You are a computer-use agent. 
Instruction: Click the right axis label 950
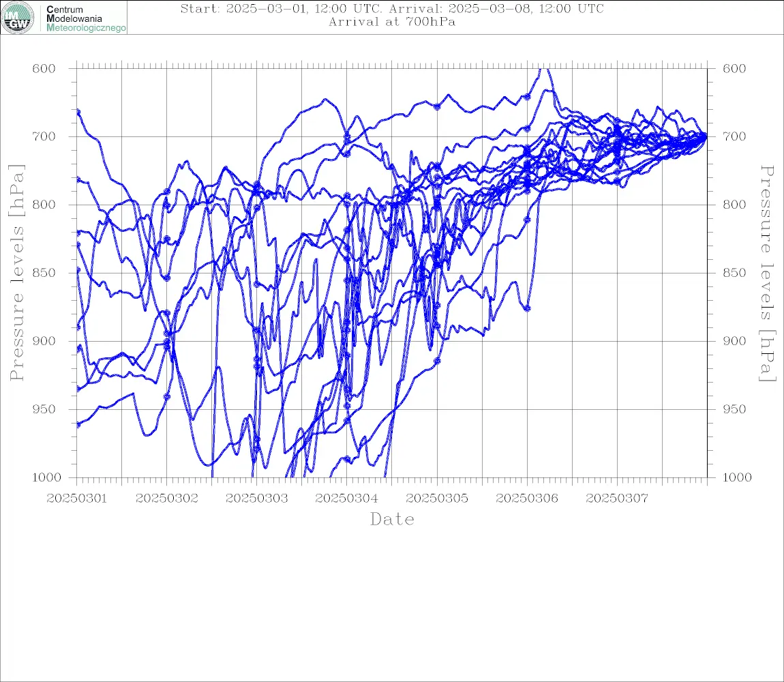[734, 409]
